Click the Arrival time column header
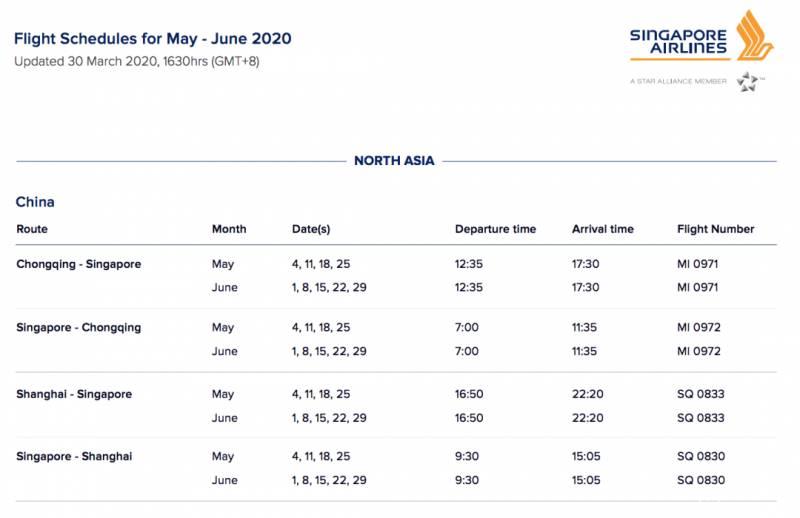This screenshot has width=800, height=518. [602, 229]
